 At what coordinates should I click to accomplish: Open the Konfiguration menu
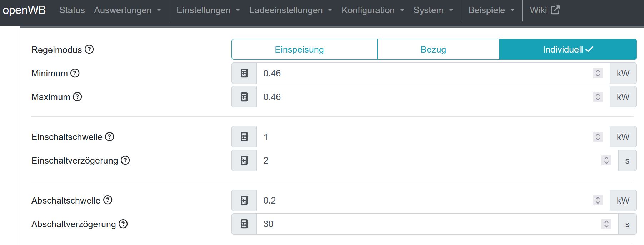point(373,10)
